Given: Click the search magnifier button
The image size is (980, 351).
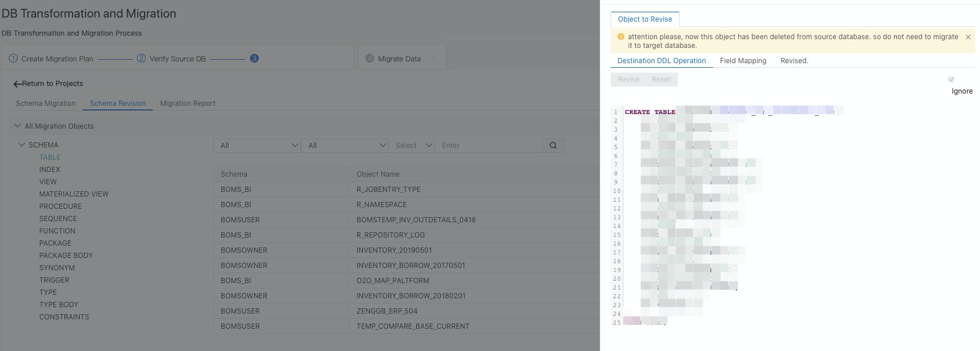Looking at the screenshot, I should pos(553,145).
